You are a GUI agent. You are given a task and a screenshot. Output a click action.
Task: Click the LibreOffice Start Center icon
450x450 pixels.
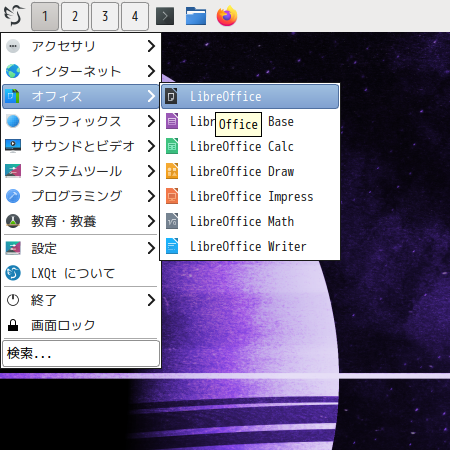point(172,96)
